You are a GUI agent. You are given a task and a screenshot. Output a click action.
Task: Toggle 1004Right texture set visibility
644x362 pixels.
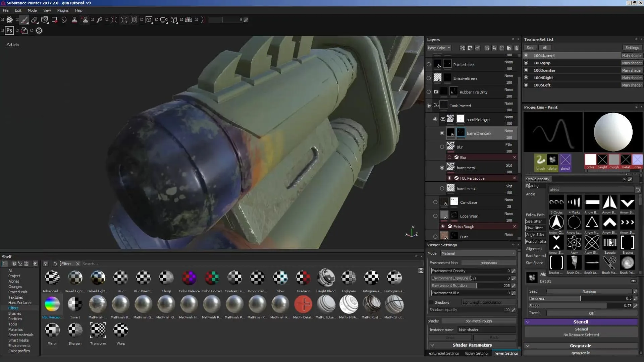pyautogui.click(x=526, y=78)
